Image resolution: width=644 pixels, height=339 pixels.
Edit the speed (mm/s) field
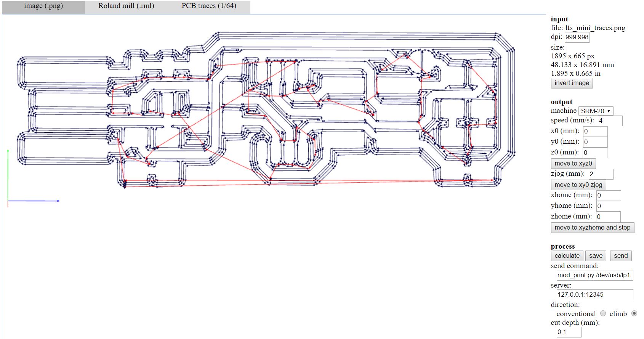point(610,120)
